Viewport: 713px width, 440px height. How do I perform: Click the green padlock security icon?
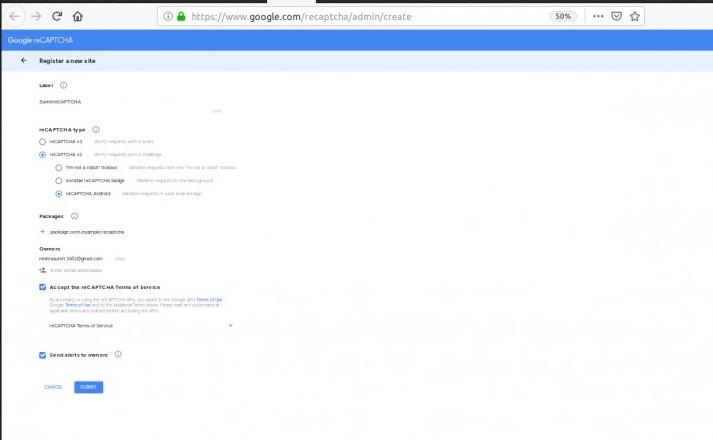pyautogui.click(x=181, y=16)
